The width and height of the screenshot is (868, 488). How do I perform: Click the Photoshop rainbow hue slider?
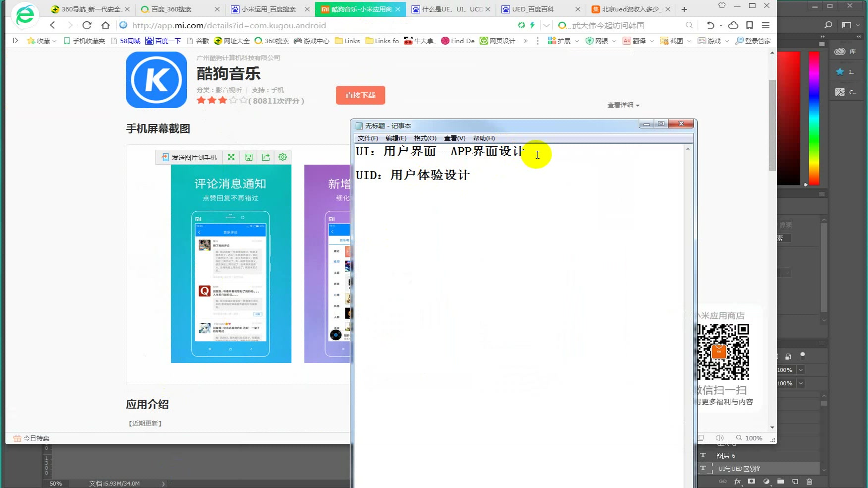[814, 118]
